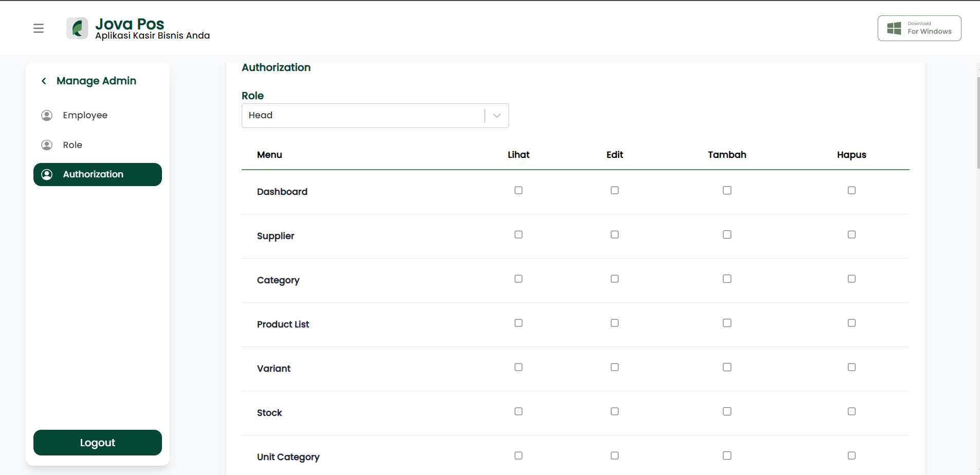Tick Hapus for Supplier
The height and width of the screenshot is (475, 980).
(x=851, y=234)
